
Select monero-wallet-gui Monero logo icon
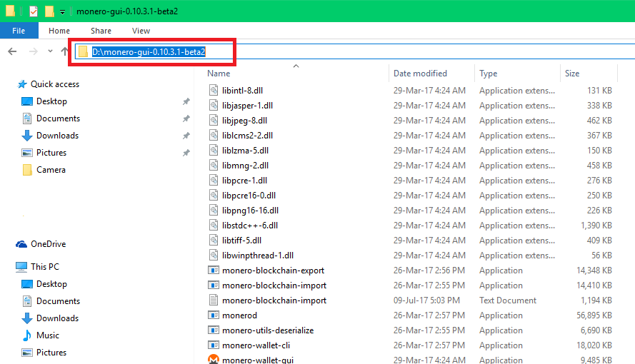(x=214, y=359)
